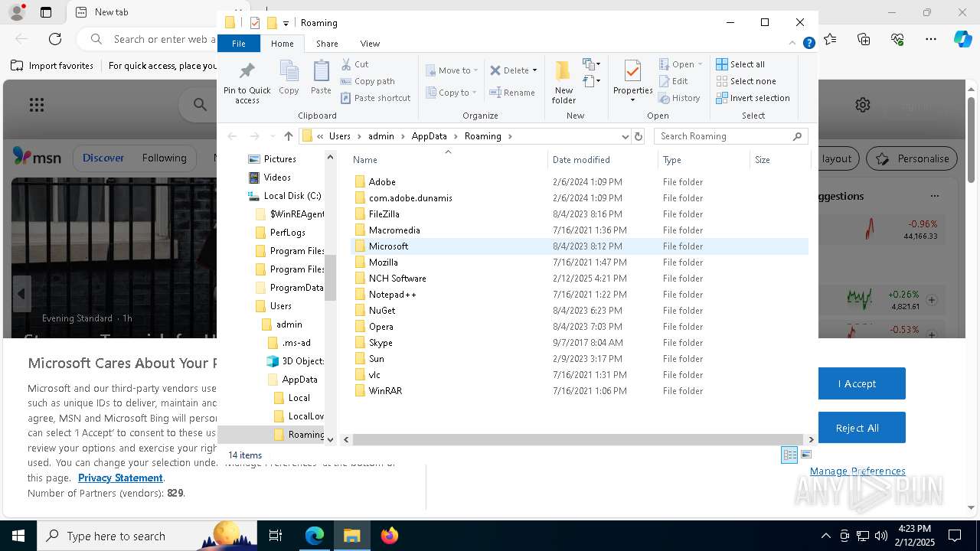
Task: Click Import favorites in Edge bar
Action: pos(52,66)
